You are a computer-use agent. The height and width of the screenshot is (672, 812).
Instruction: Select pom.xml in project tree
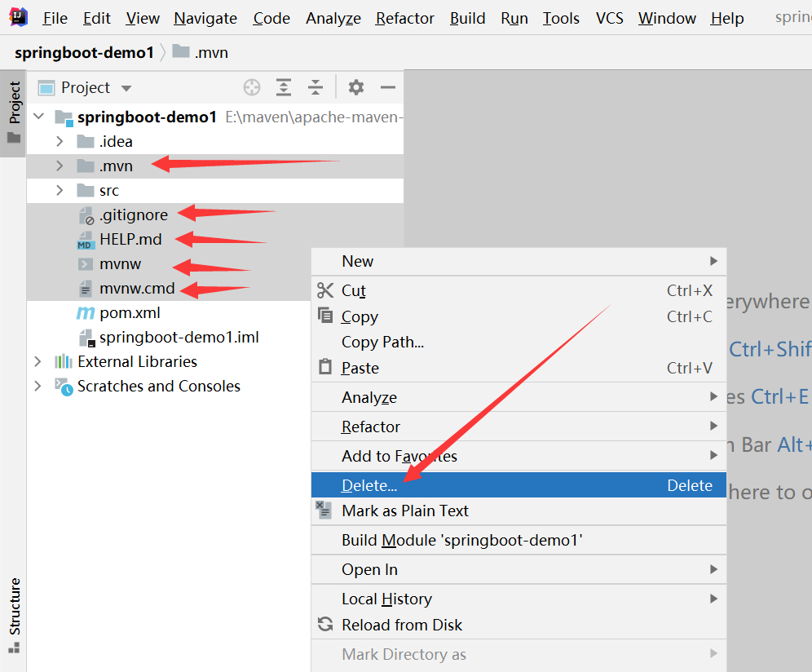click(x=130, y=313)
